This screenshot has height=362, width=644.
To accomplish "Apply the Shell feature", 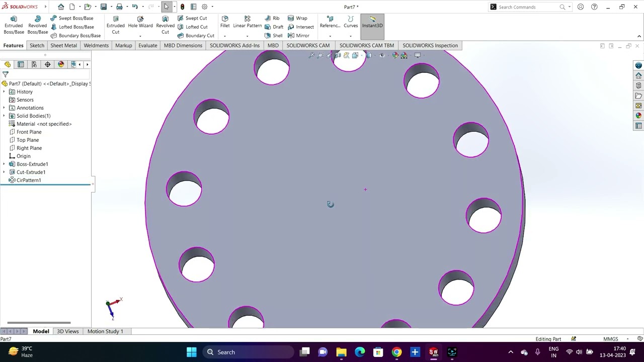I will click(274, 36).
